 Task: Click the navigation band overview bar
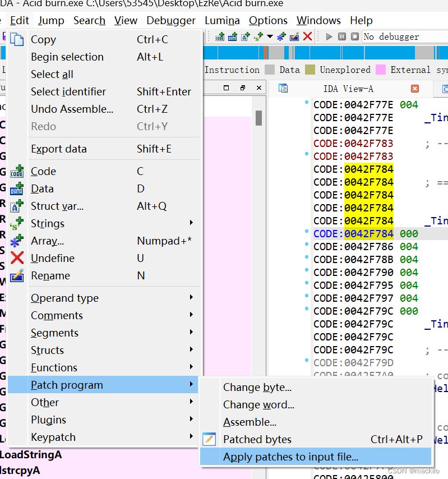pos(325,53)
